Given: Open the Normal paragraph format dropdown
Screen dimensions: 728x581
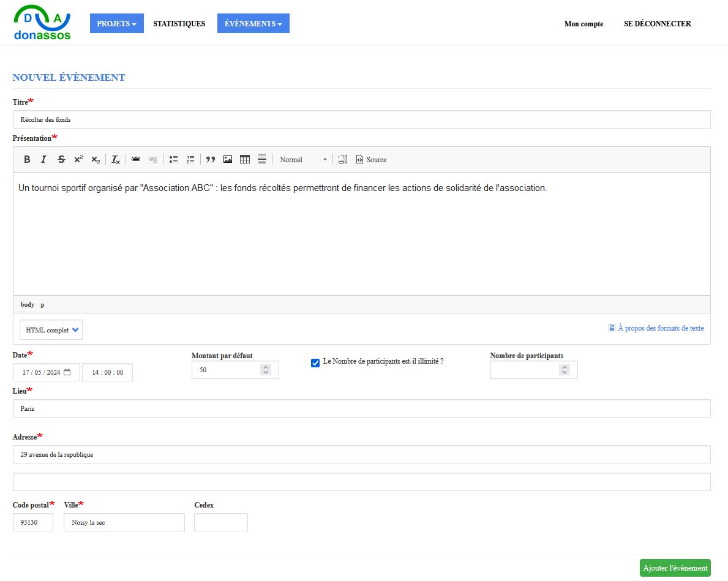Looking at the screenshot, I should pos(303,160).
